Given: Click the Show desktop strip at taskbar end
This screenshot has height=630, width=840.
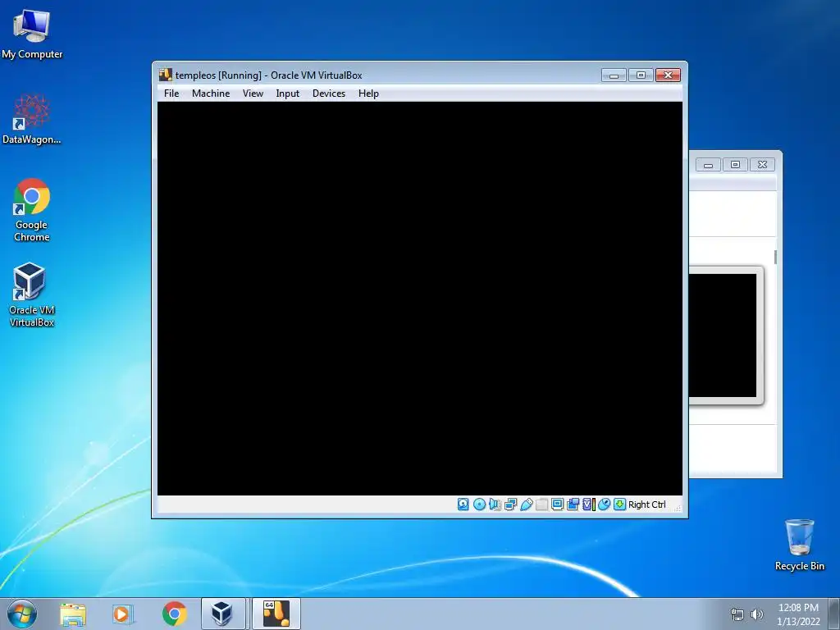Looking at the screenshot, I should (834, 614).
